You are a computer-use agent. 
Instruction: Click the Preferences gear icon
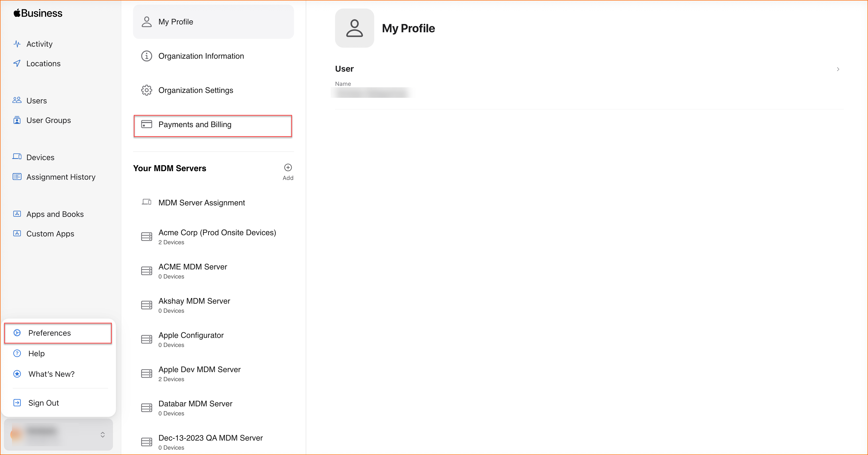[17, 333]
